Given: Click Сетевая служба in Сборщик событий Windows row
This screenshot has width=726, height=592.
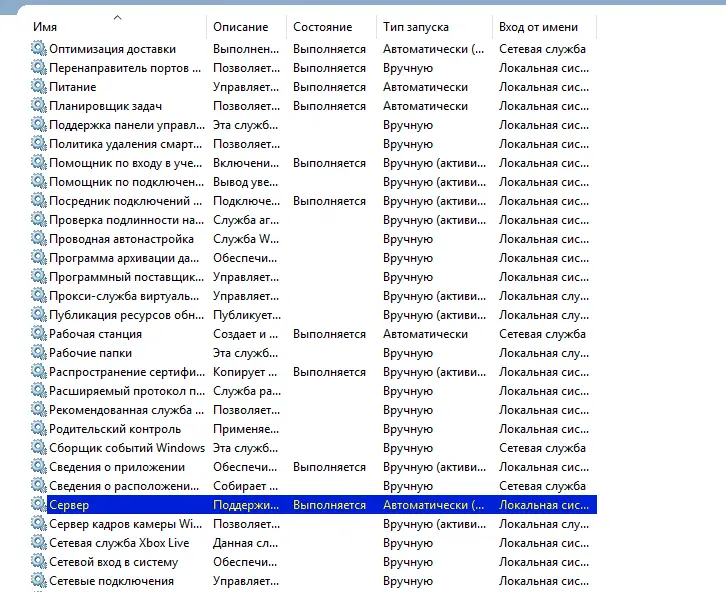Looking at the screenshot, I should coord(542,448).
